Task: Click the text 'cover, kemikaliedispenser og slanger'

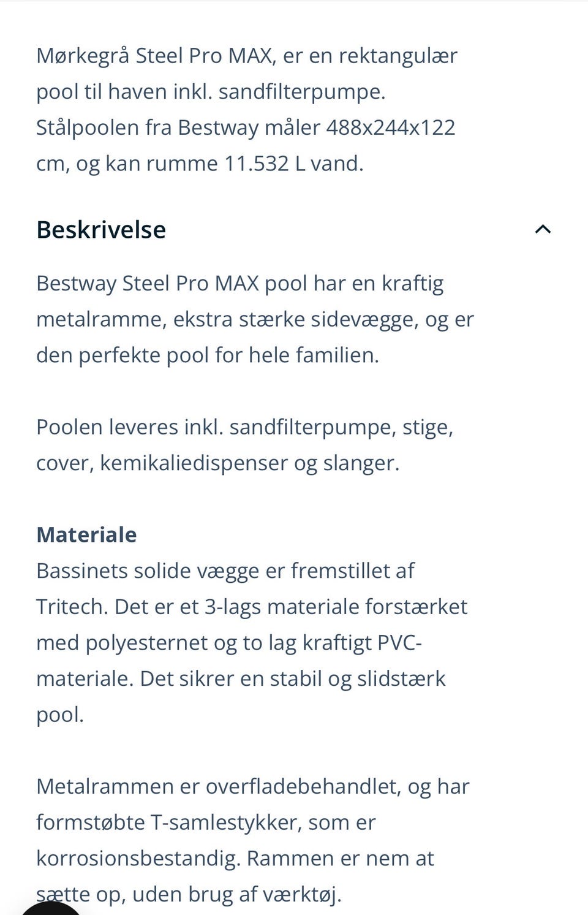Action: (x=217, y=463)
